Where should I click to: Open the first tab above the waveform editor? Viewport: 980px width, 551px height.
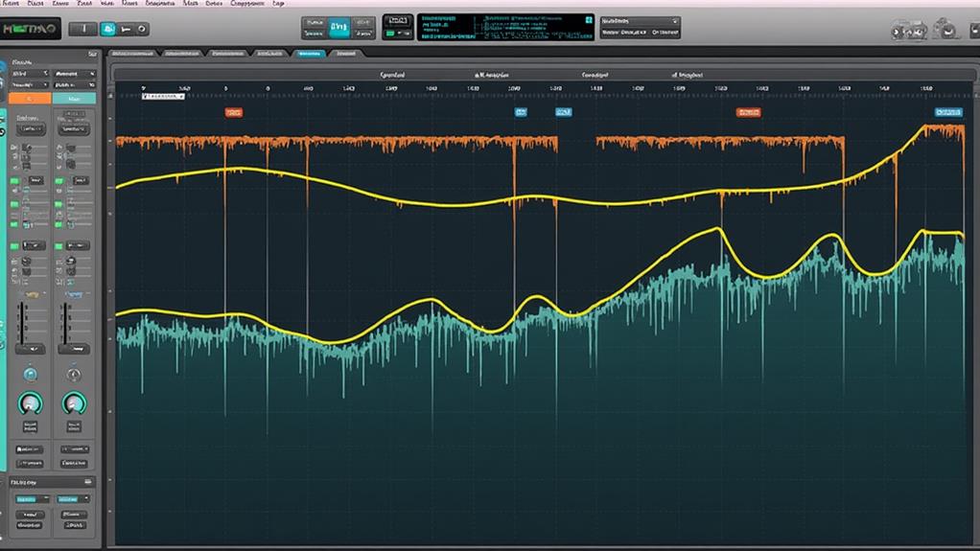pyautogui.click(x=132, y=54)
